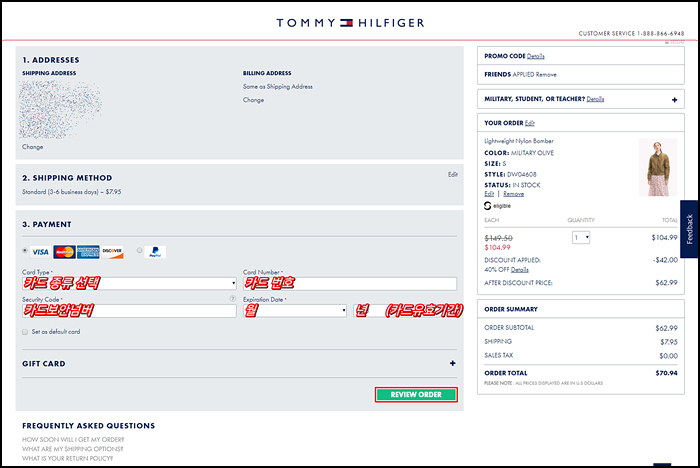
Task: Click the customer service phone number
Action: (x=660, y=33)
